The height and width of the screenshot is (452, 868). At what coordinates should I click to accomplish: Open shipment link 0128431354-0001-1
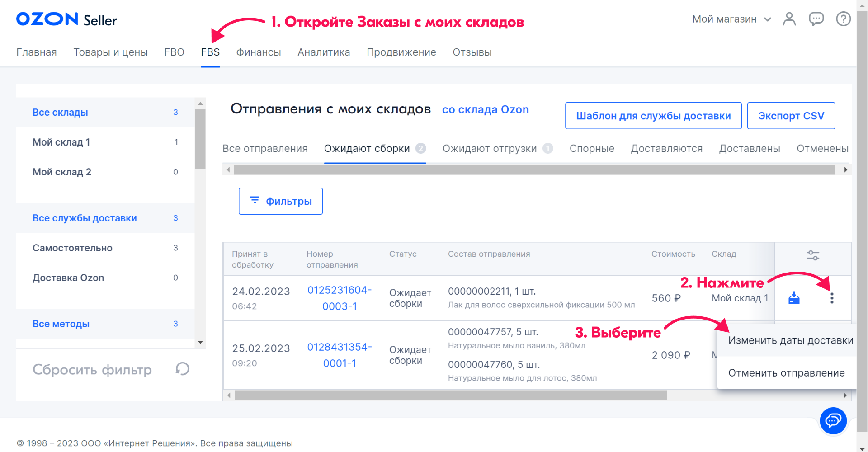point(340,355)
